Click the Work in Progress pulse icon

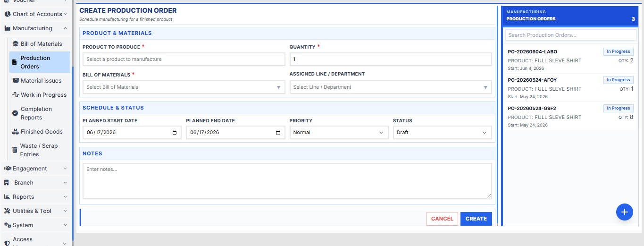(16, 95)
